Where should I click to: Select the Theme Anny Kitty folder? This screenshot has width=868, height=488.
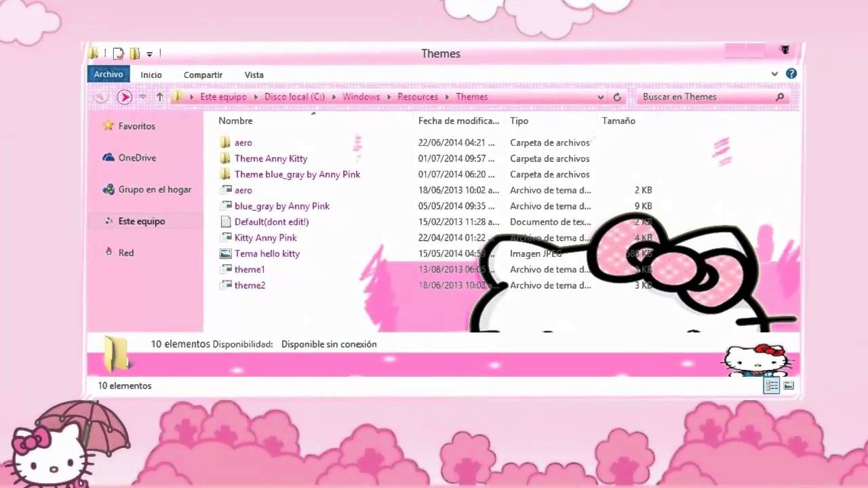pyautogui.click(x=271, y=159)
